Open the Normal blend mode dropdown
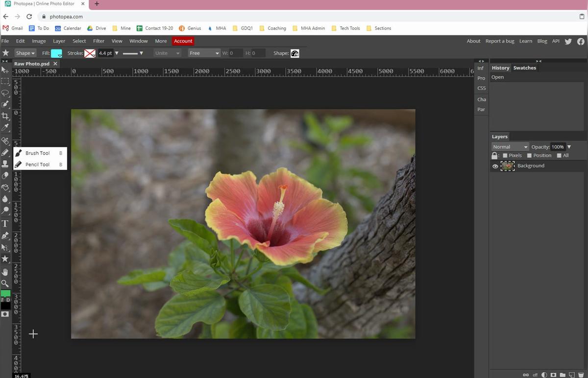Screen dimensions: 588x378 pos(510,147)
